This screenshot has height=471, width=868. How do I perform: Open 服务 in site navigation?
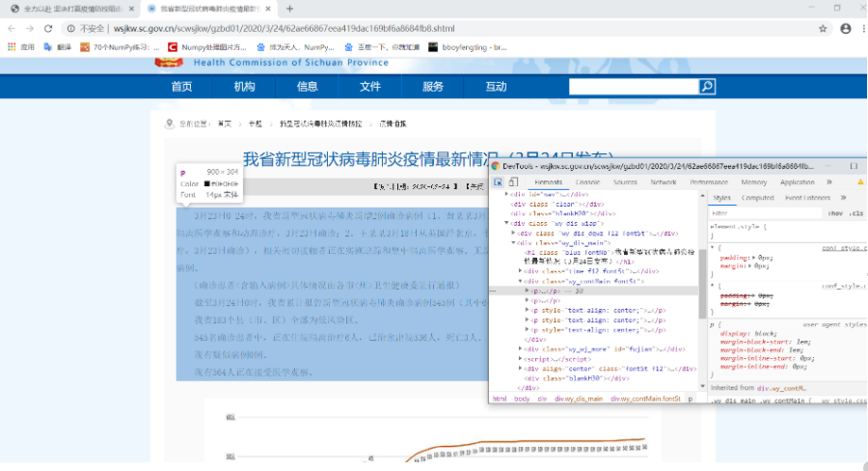pos(432,87)
